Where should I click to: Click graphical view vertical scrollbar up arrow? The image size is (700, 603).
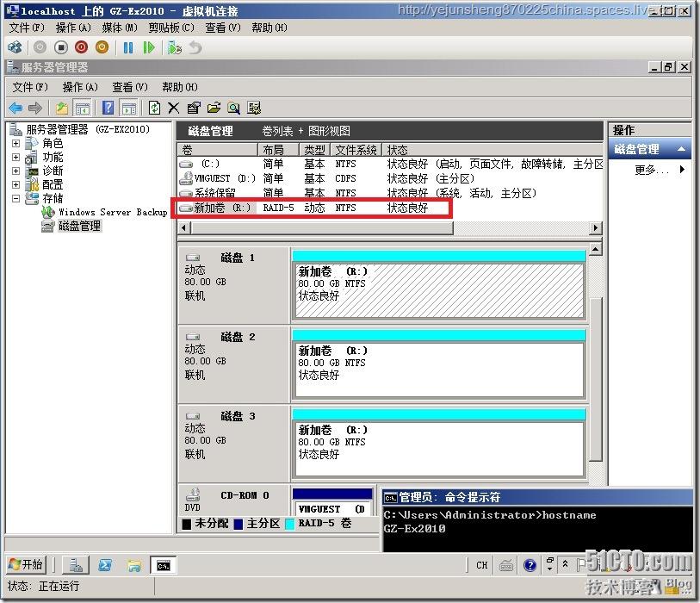tap(595, 249)
